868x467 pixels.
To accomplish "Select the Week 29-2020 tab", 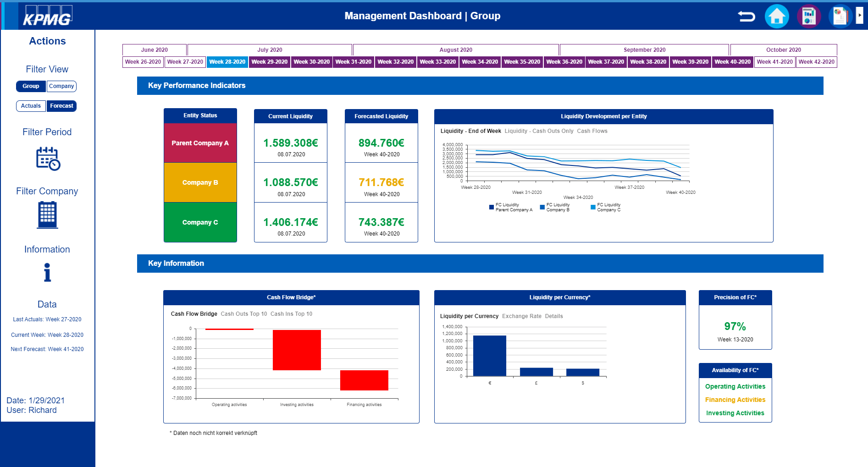I will point(269,61).
